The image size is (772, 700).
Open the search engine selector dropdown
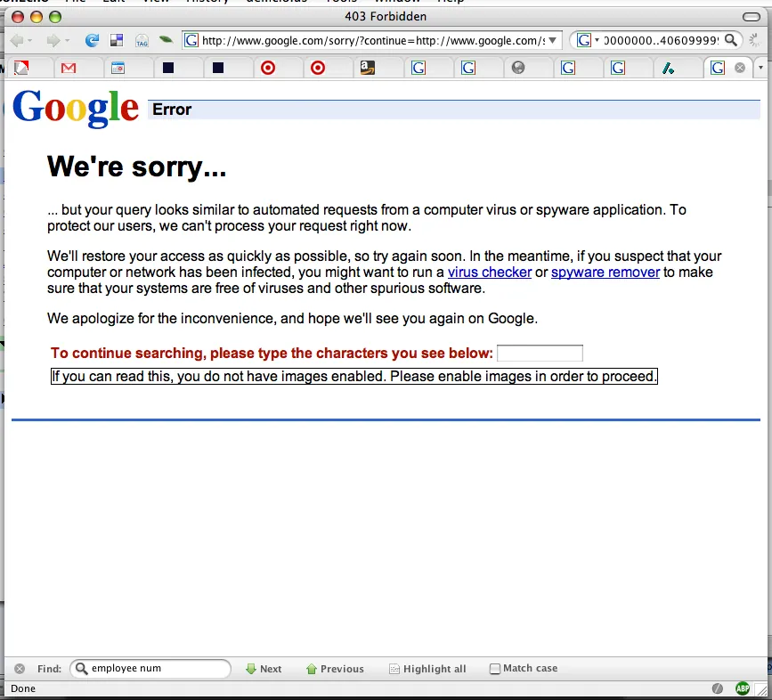[x=588, y=40]
